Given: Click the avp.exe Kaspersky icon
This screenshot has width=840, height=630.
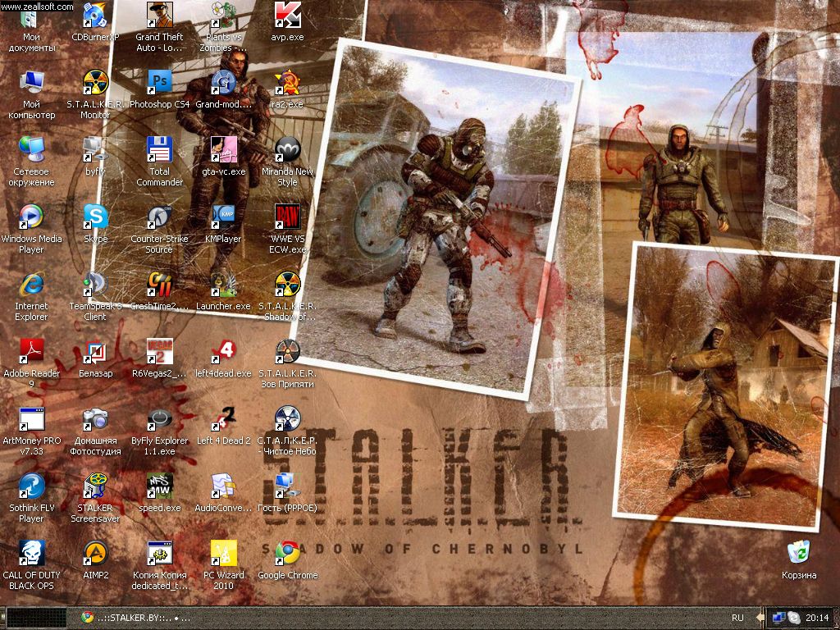Looking at the screenshot, I should pos(288,15).
